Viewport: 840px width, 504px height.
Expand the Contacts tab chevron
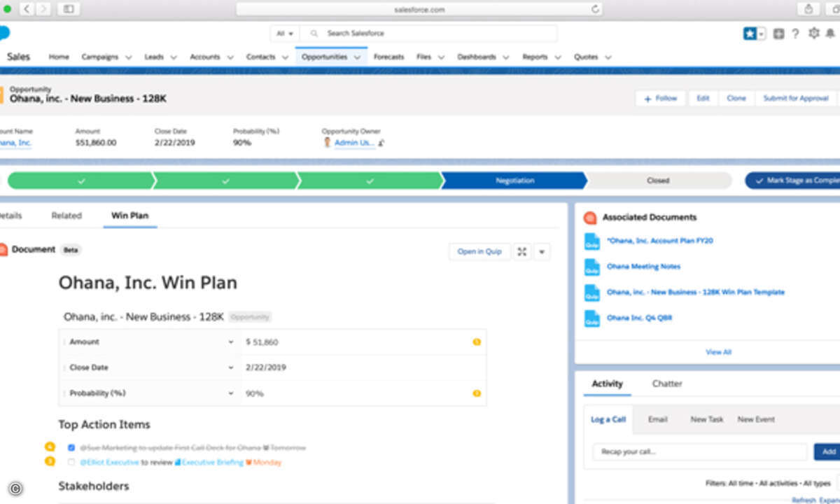(x=284, y=57)
